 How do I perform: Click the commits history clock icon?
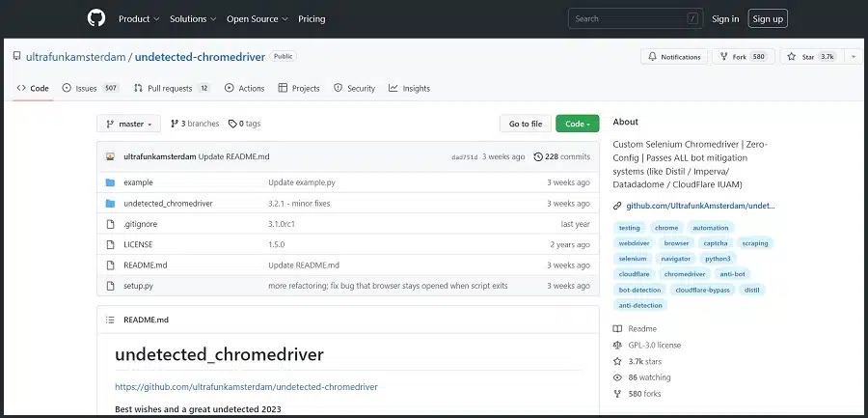(537, 156)
